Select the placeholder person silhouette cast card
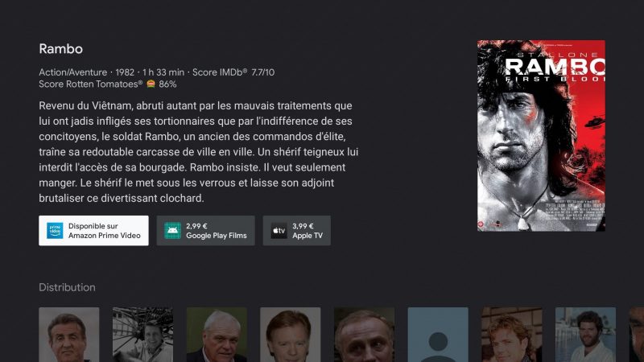Screen dimensions: 644x362 (x=438, y=335)
